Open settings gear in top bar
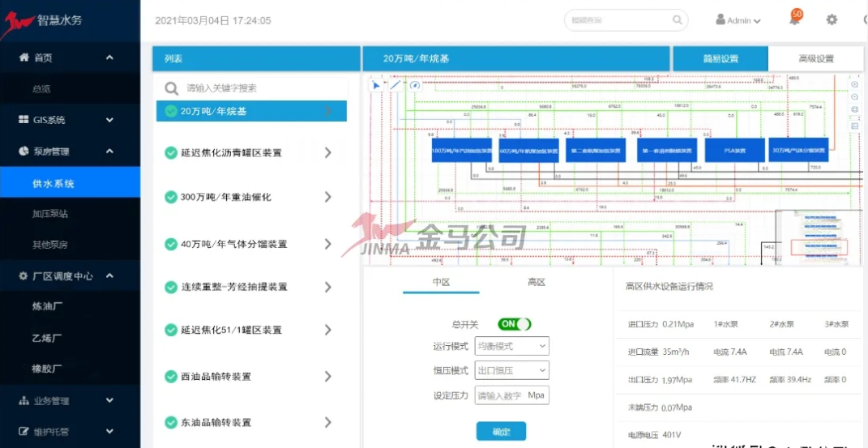868x448 pixels. pos(832,20)
